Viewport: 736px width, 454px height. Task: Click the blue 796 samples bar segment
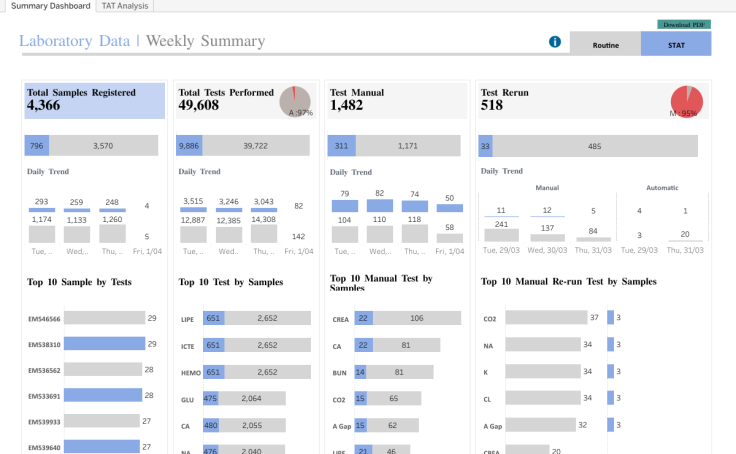[x=37, y=146]
